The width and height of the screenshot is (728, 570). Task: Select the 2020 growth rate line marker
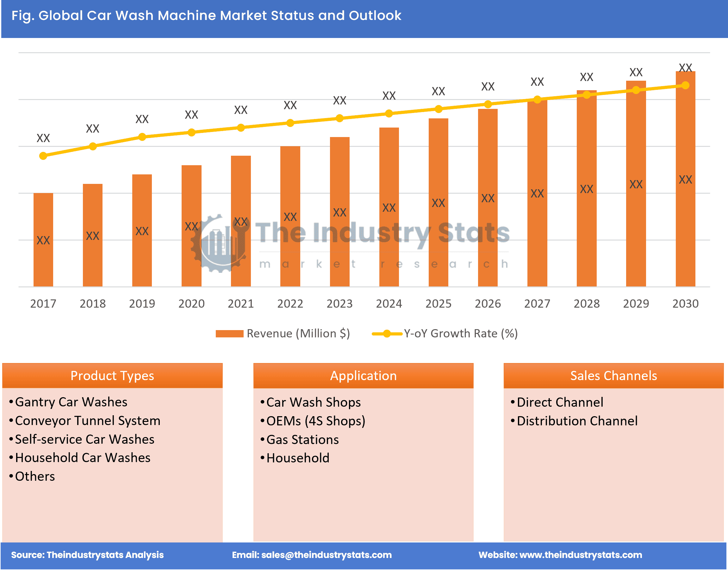191,133
